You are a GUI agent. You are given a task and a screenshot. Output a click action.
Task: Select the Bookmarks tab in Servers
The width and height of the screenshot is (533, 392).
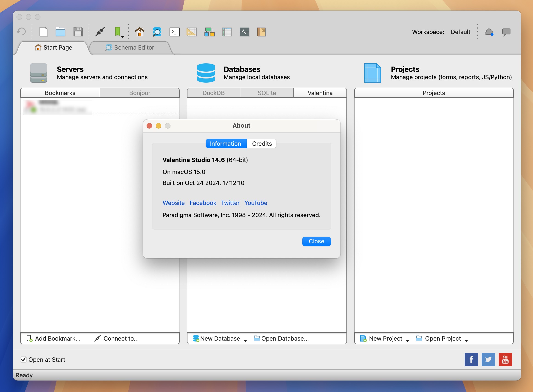[60, 93]
